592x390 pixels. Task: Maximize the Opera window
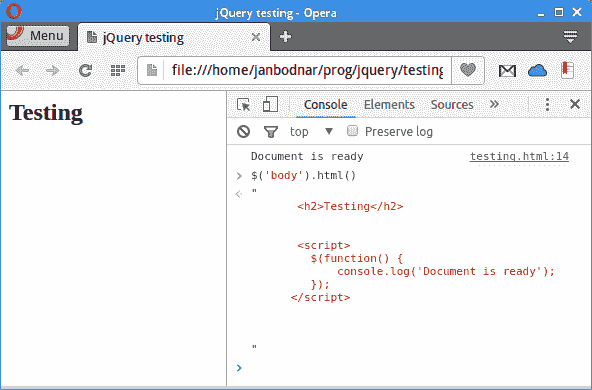click(x=559, y=12)
